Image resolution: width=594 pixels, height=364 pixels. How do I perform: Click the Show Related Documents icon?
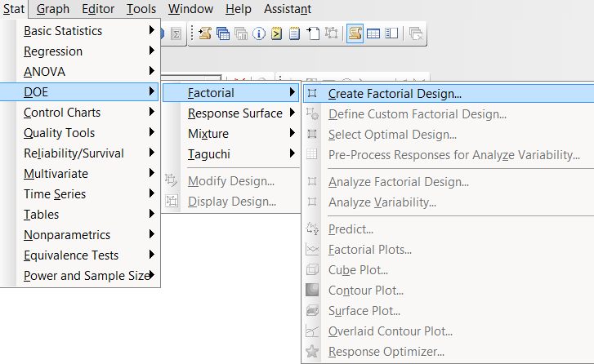pos(313,33)
